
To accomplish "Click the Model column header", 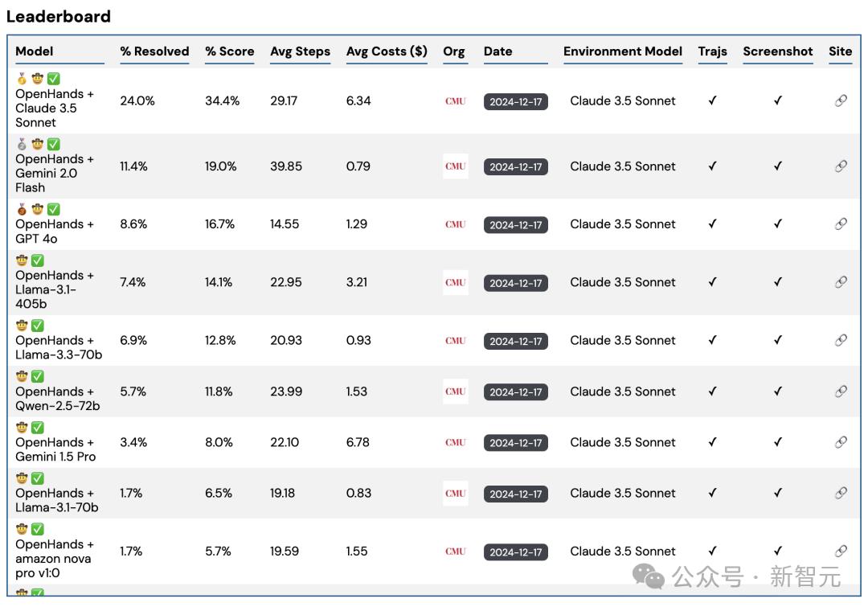I will point(35,51).
